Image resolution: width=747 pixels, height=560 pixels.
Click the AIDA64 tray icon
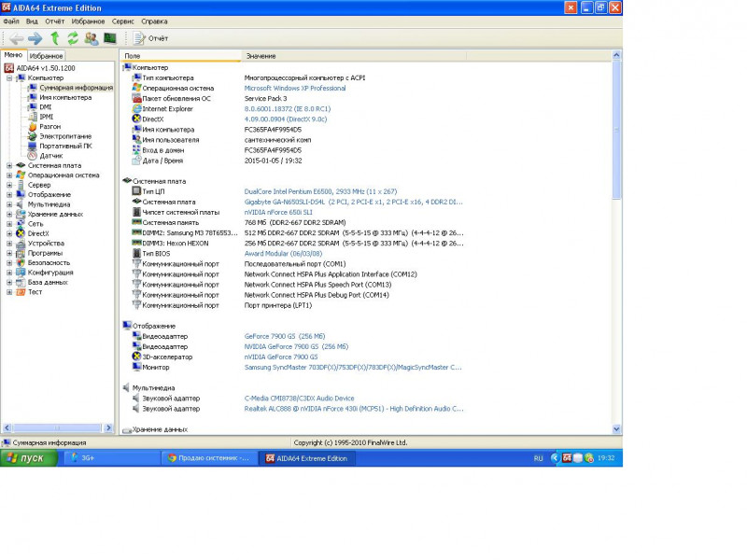coord(567,458)
